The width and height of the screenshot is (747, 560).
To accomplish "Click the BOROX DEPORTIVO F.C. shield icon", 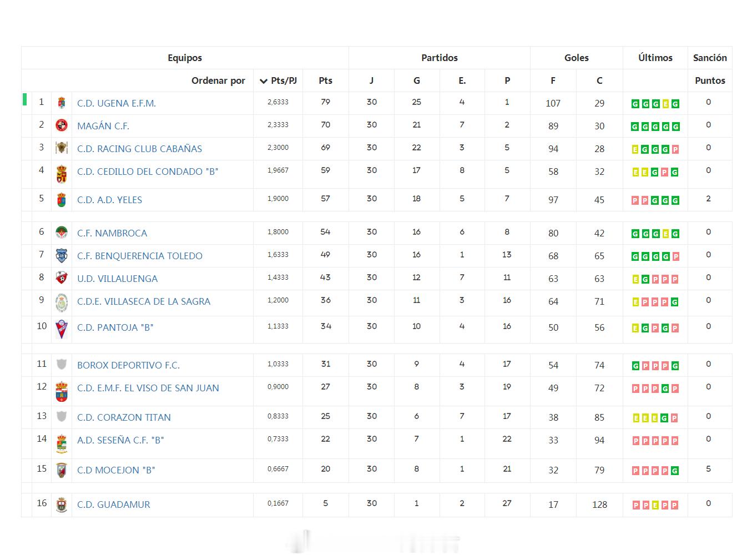I will [62, 365].
